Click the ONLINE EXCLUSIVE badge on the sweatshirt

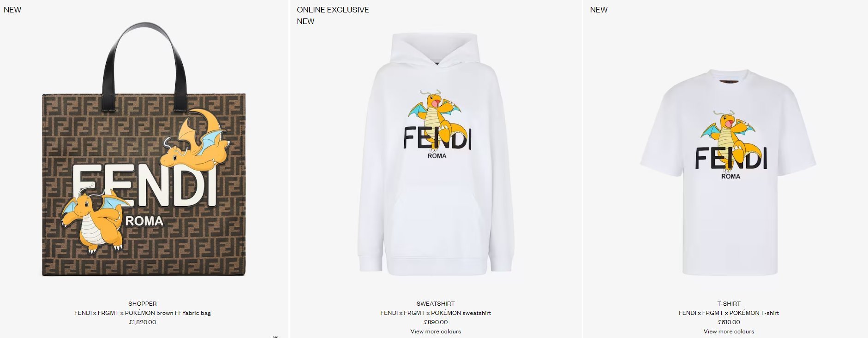click(333, 10)
